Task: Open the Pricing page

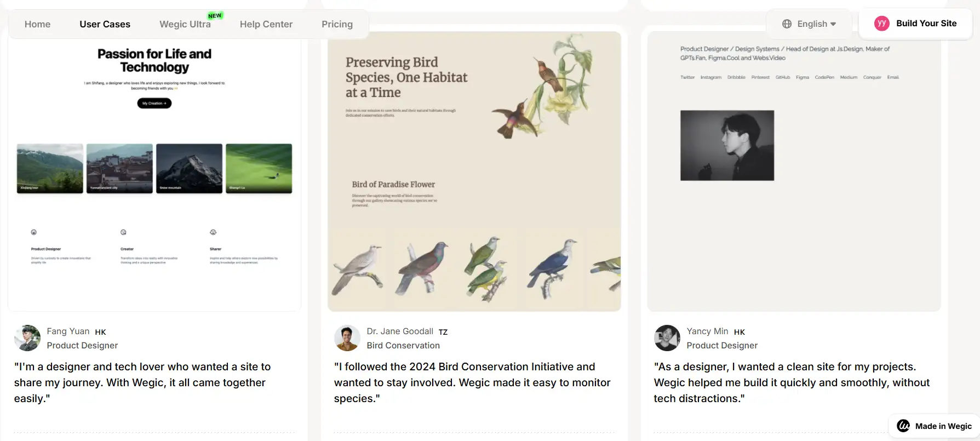Action: click(337, 24)
